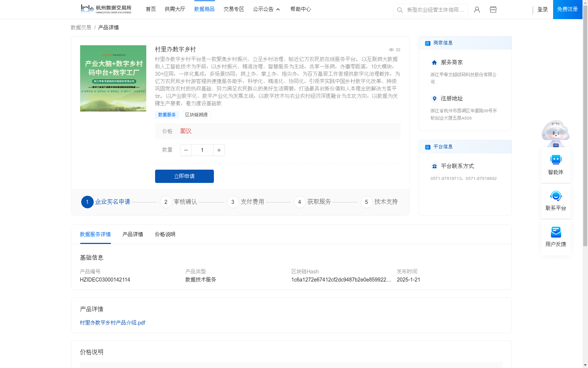Open the user account profile icon

click(x=477, y=10)
